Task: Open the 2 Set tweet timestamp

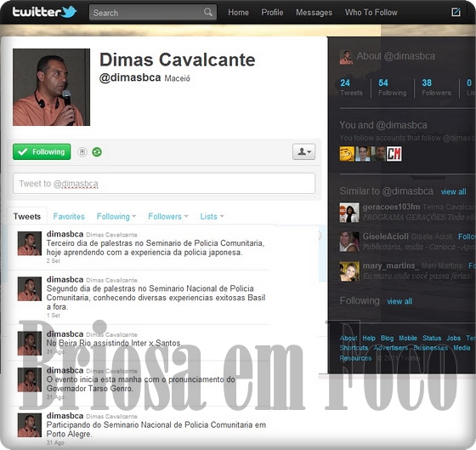Action: click(53, 261)
